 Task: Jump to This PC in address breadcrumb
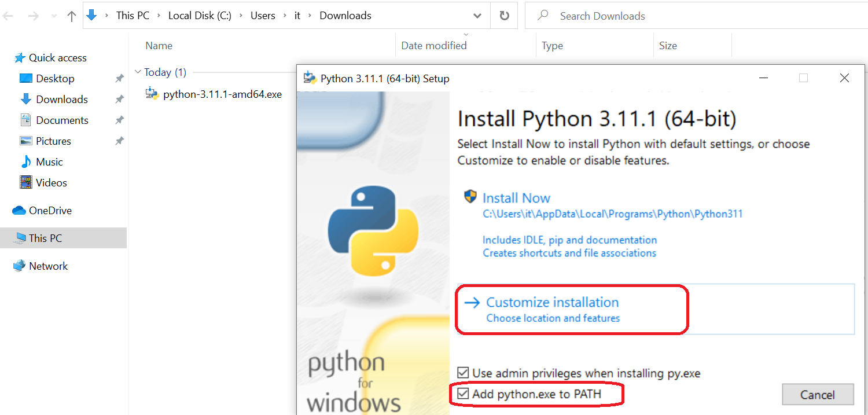tap(133, 16)
